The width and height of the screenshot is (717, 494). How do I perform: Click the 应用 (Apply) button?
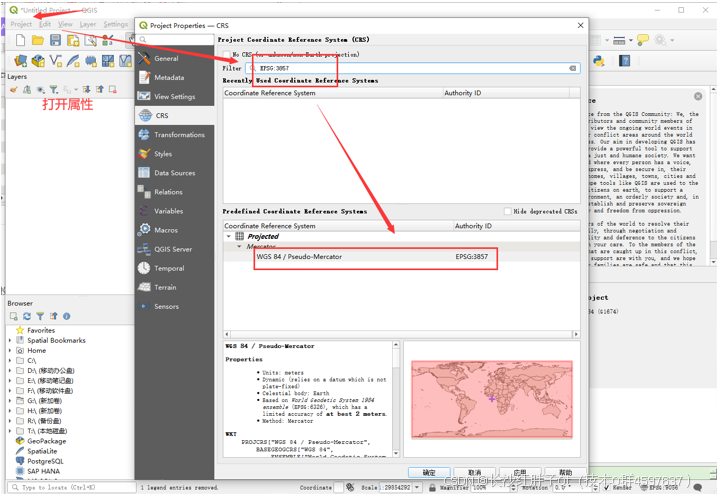click(x=520, y=473)
